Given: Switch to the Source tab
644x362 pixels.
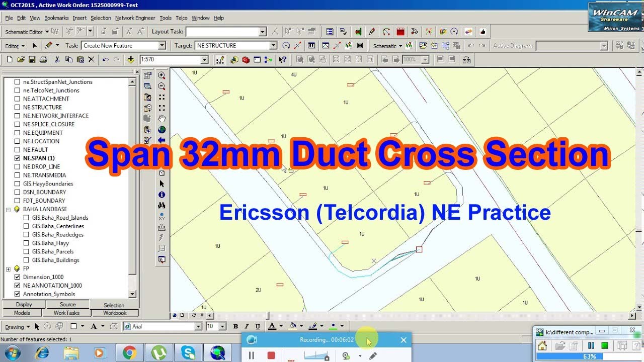Looking at the screenshot, I should 68,305.
